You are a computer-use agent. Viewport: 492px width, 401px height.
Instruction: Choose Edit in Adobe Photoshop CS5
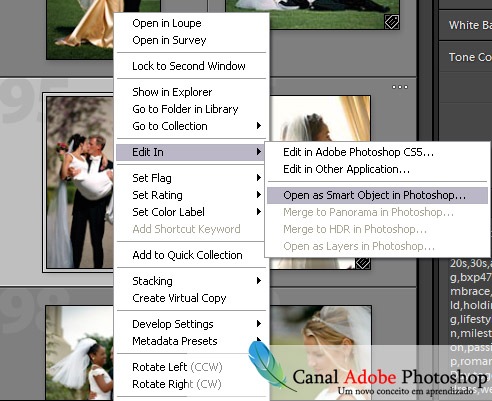(377, 152)
